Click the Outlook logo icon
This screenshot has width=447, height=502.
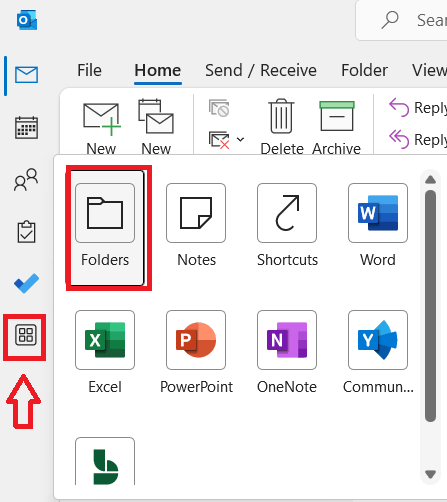pyautogui.click(x=27, y=20)
